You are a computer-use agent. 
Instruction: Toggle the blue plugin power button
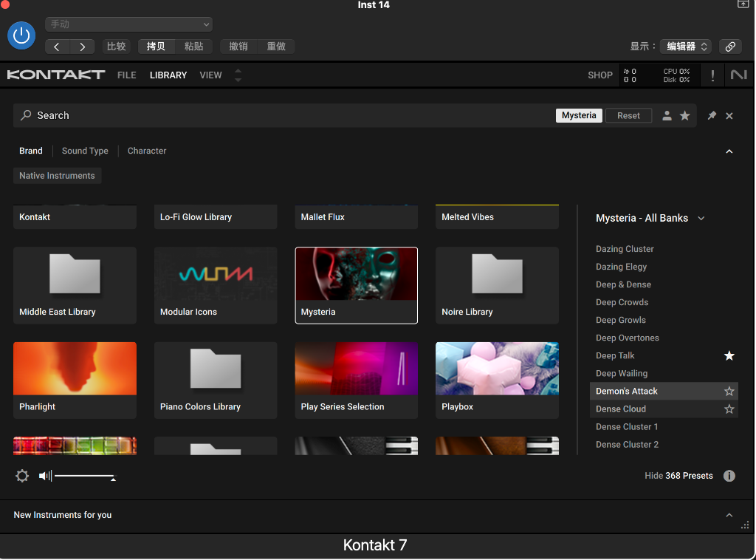click(x=21, y=35)
